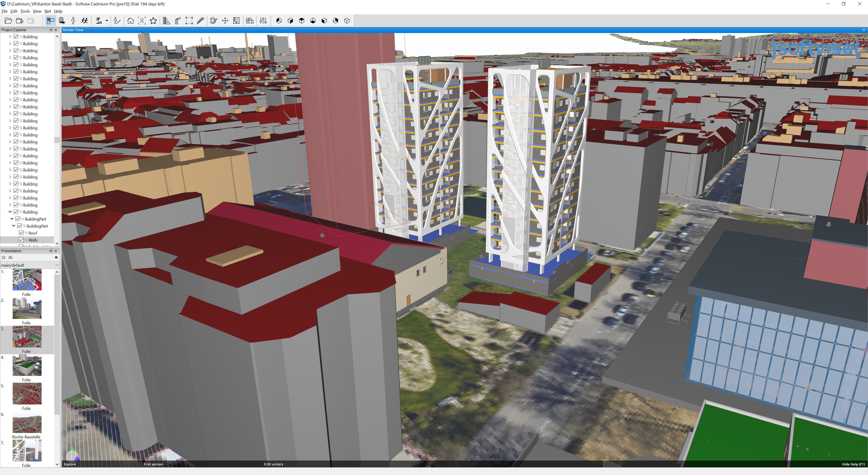Click the home view icon
Screen dimensions: 868x475
coord(130,21)
